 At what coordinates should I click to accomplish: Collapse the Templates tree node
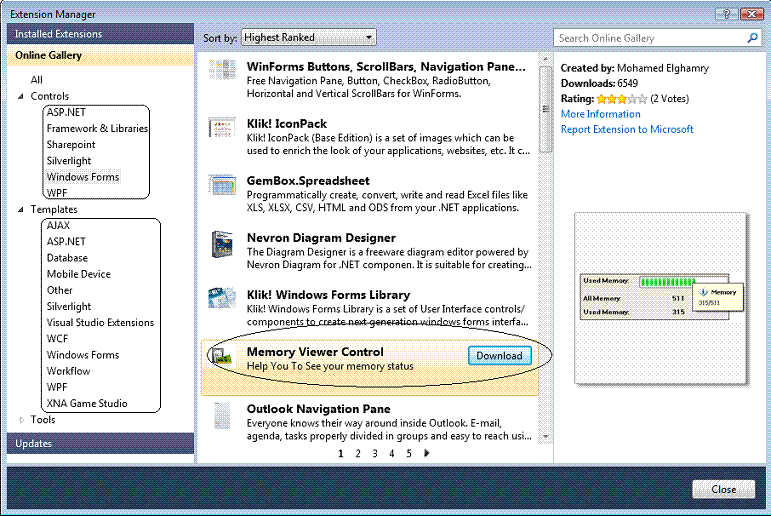point(21,210)
